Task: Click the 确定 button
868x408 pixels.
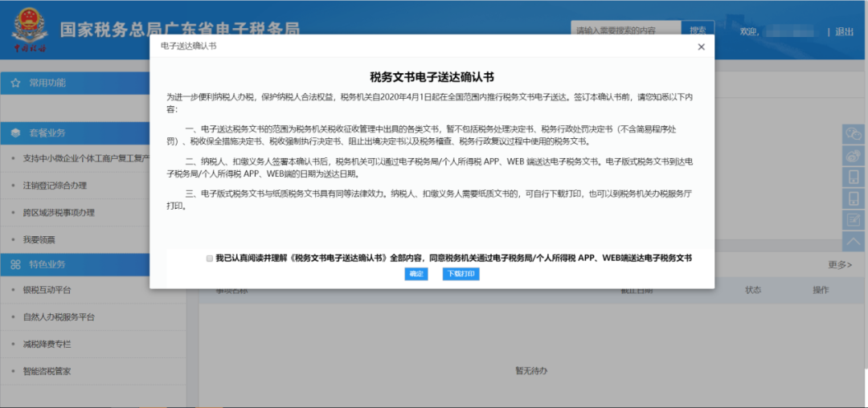Action: (416, 274)
